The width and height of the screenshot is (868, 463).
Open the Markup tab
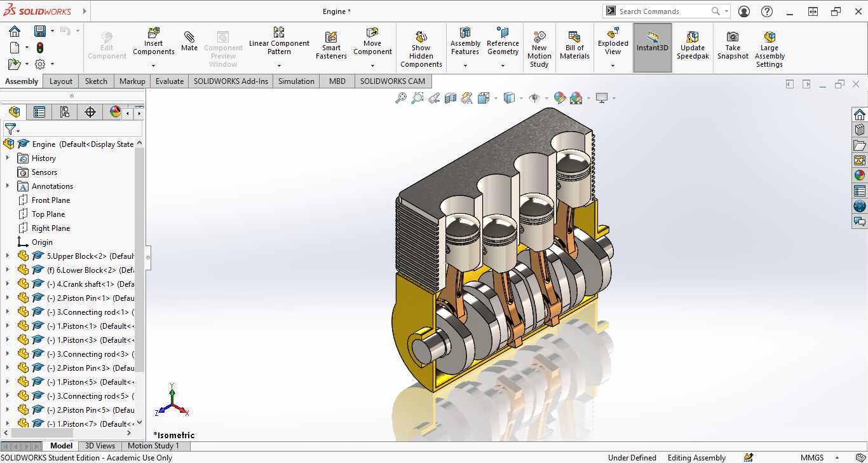coord(132,81)
